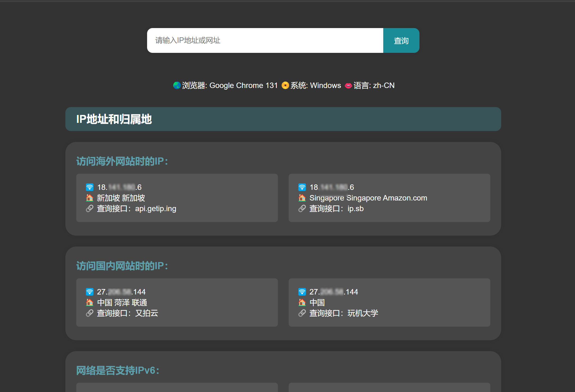Click wifi icon in the ip.sb card
This screenshot has width=575, height=392.
(x=302, y=187)
